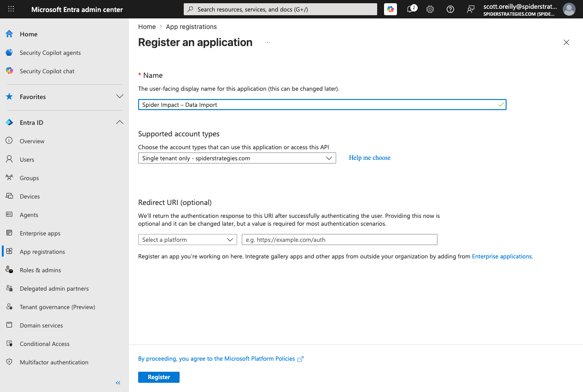Click the Register button
The image size is (583, 392).
[159, 377]
